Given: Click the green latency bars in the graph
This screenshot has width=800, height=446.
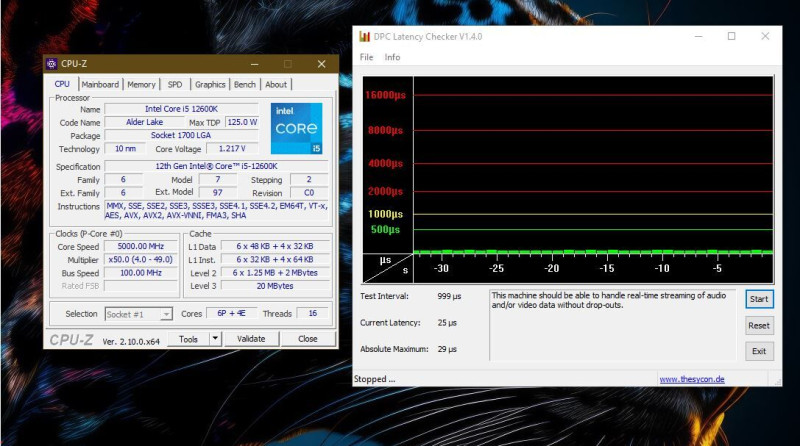Looking at the screenshot, I should 593,252.
